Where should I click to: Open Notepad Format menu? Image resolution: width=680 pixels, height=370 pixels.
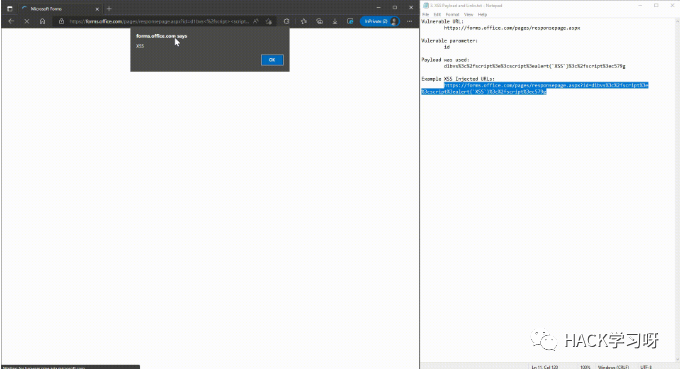452,14
